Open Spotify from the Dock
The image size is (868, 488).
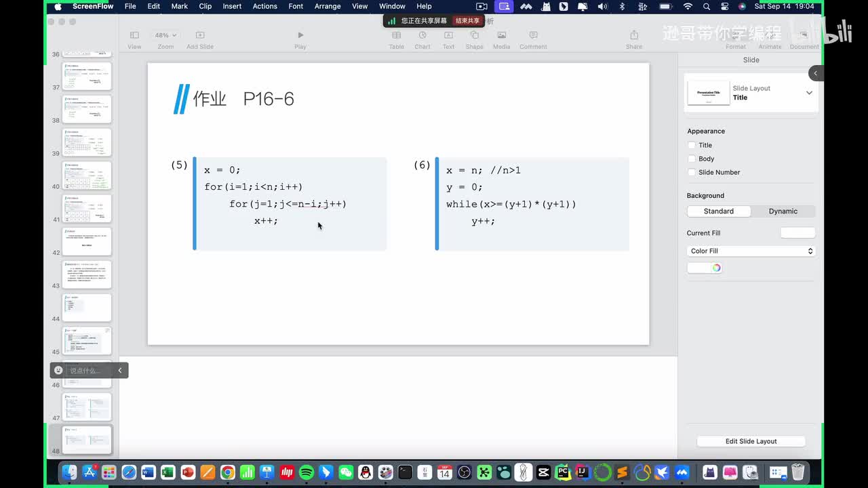click(307, 472)
